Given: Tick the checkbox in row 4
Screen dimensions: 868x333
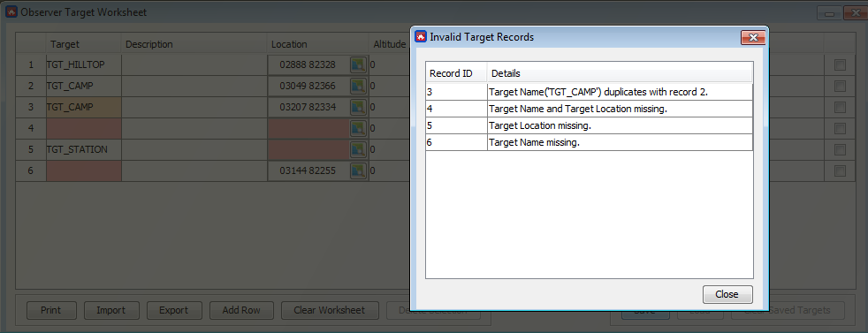Looking at the screenshot, I should click(x=840, y=128).
